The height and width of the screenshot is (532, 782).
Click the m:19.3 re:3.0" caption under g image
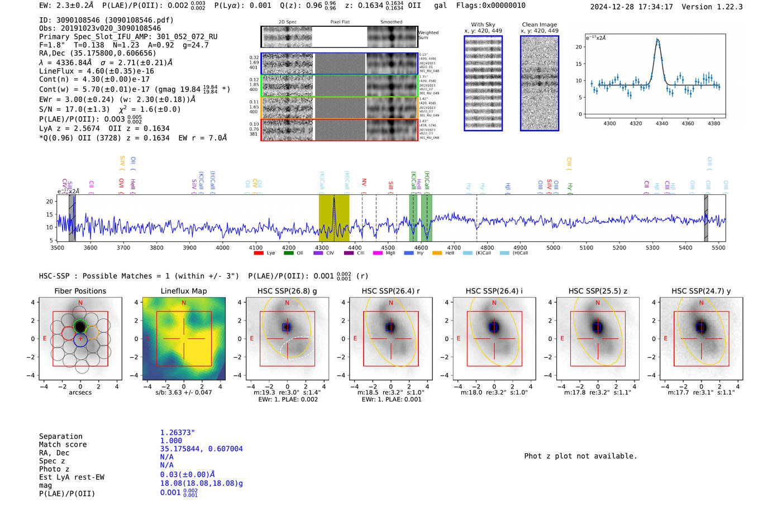click(x=287, y=392)
